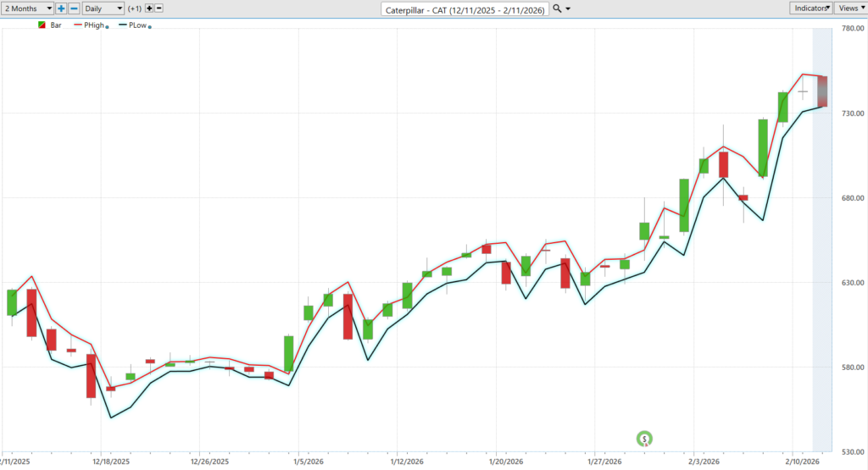Click the blue minus zoom-out button
Image resolution: width=868 pixels, height=470 pixels.
[x=74, y=8]
